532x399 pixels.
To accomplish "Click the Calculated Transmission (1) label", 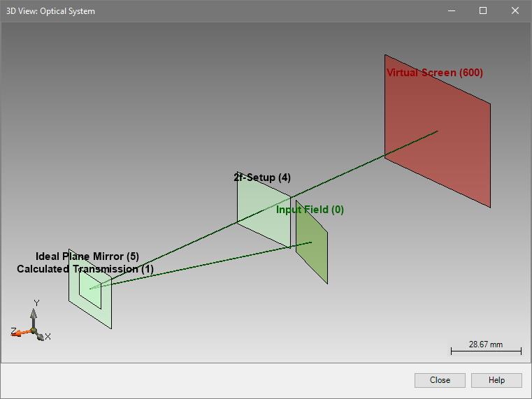I will coord(85,269).
